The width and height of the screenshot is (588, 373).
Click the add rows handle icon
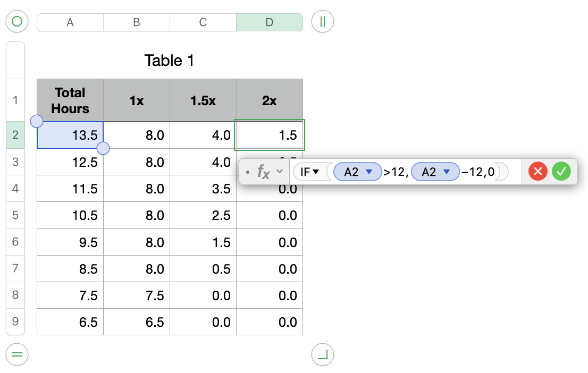[17, 354]
